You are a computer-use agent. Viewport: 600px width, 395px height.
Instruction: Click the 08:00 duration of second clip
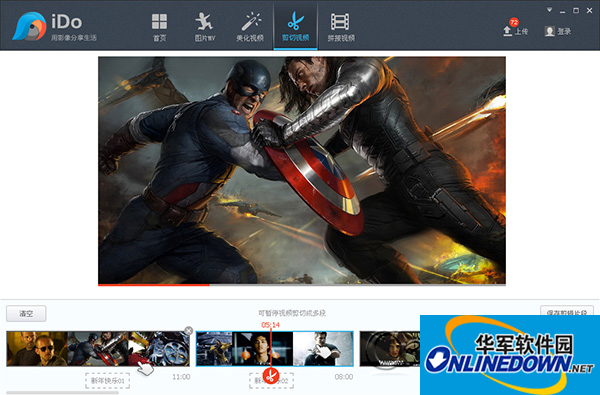point(344,377)
